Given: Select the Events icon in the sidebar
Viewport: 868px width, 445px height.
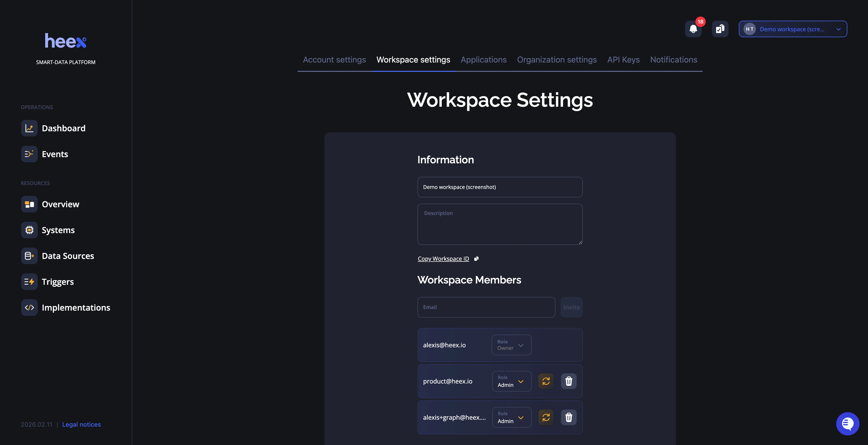Looking at the screenshot, I should 29,154.
